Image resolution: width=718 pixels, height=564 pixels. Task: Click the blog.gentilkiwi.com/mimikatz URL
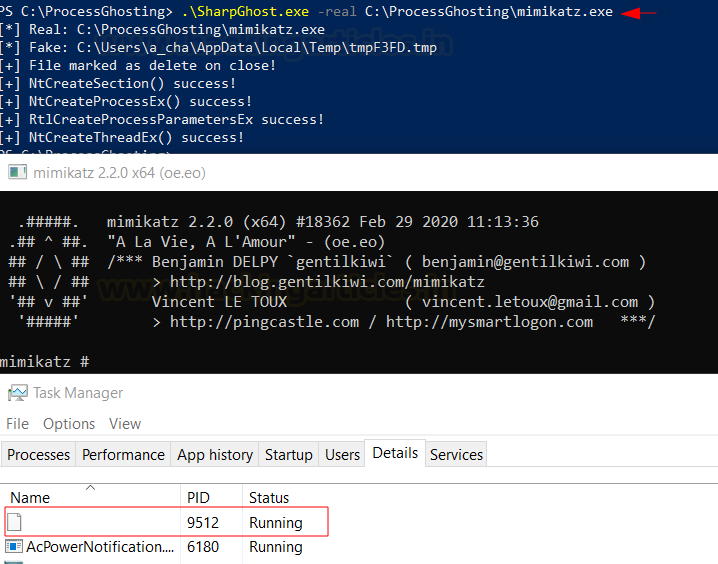tap(327, 282)
